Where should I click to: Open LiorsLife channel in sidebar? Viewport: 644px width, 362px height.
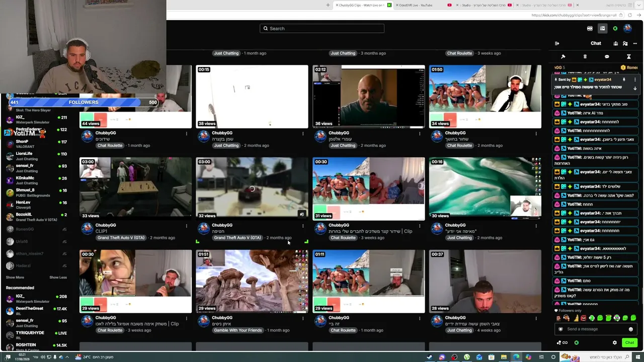(36, 156)
